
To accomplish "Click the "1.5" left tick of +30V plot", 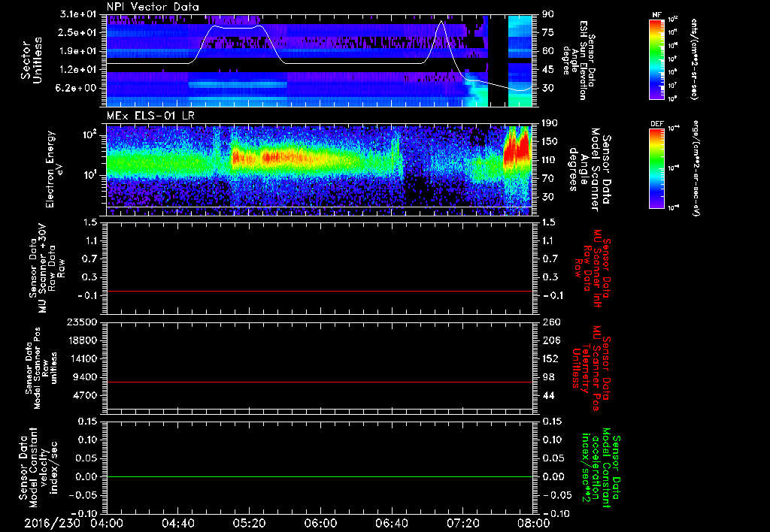I will coord(90,222).
